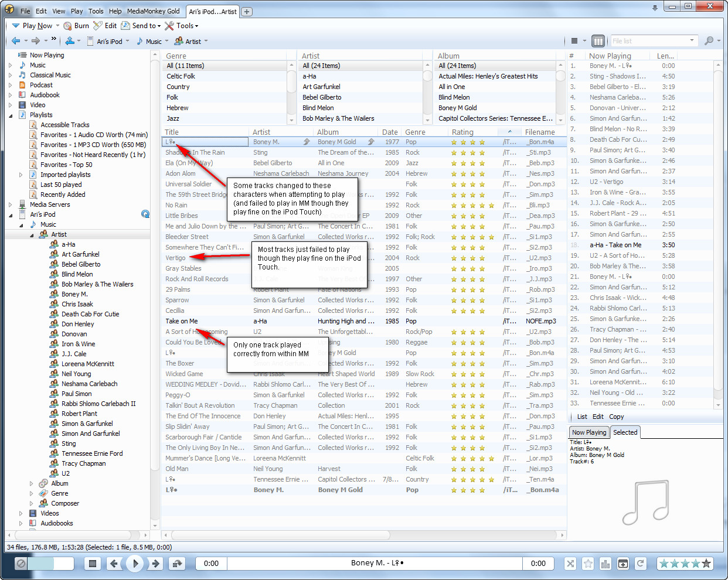Viewport: 728px width, 580px height.
Task: Toggle the repeat icon in player bar
Action: (x=641, y=564)
